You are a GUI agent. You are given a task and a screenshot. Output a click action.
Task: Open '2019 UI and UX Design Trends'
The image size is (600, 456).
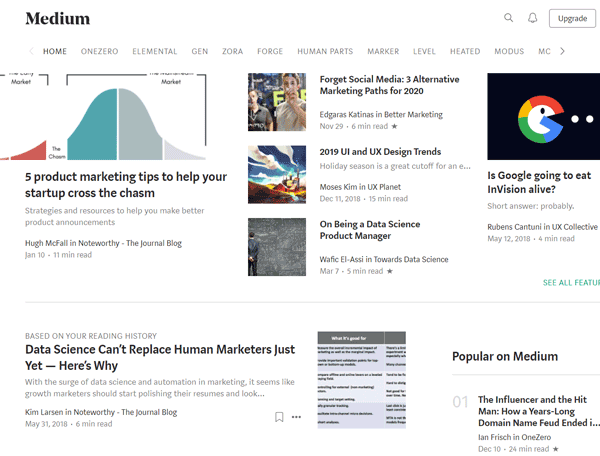(380, 152)
